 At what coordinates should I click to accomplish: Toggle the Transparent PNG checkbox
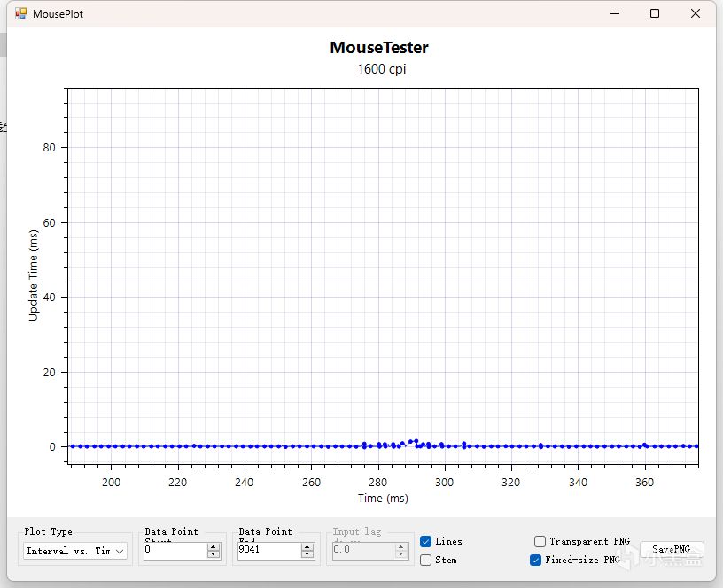click(x=540, y=541)
